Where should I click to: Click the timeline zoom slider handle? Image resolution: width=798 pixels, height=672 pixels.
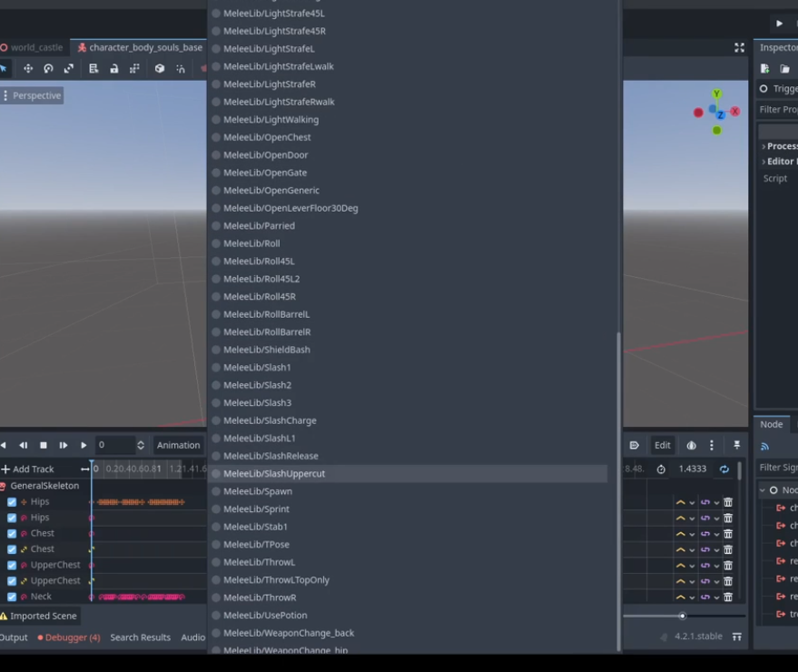coord(683,617)
